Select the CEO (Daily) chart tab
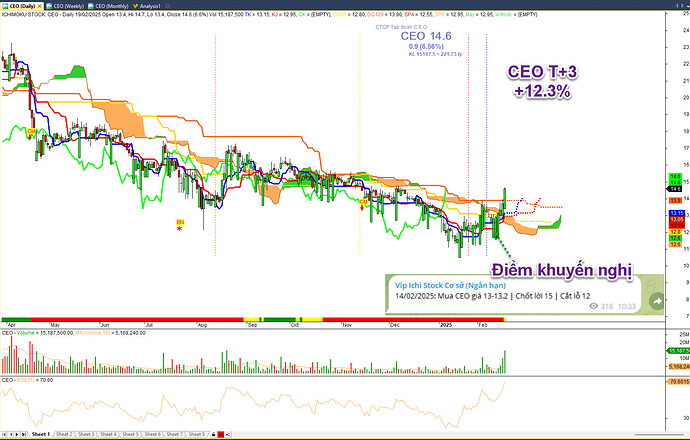Image resolution: width=690 pixels, height=440 pixels. pyautogui.click(x=20, y=6)
